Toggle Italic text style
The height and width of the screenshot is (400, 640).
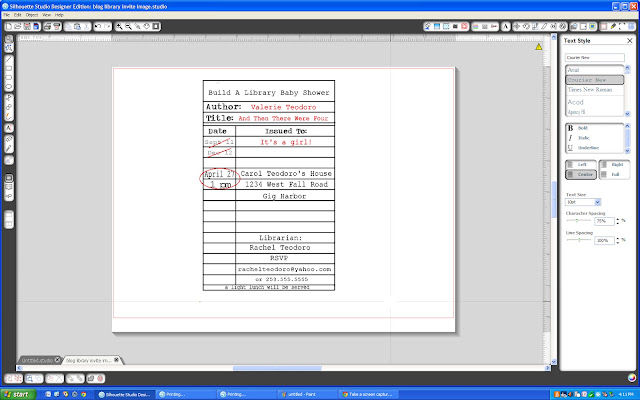point(594,138)
